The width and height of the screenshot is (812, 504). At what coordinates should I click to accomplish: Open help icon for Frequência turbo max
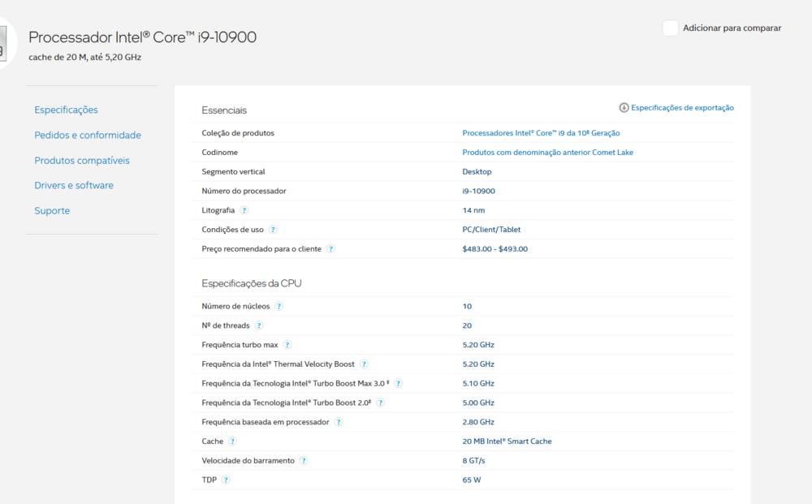(x=287, y=345)
